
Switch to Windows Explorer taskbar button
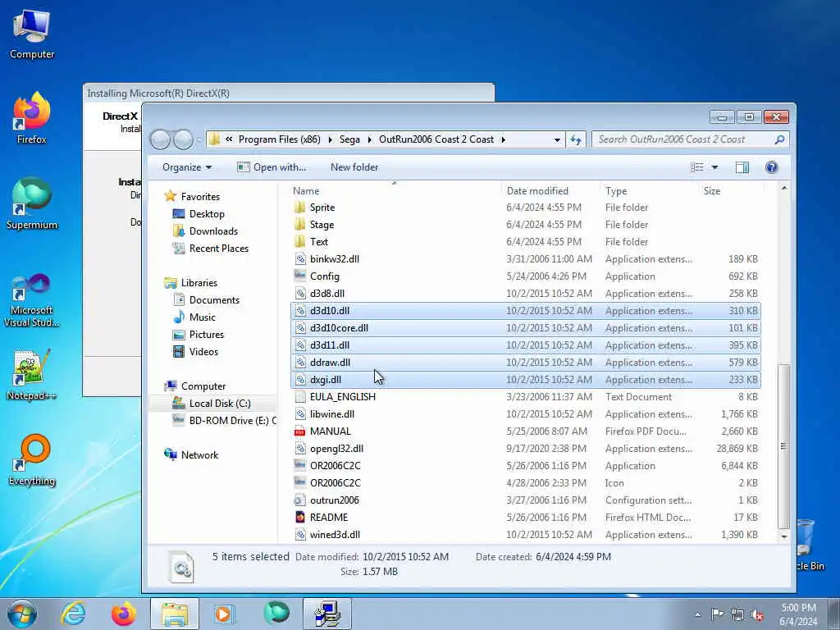[x=175, y=614]
